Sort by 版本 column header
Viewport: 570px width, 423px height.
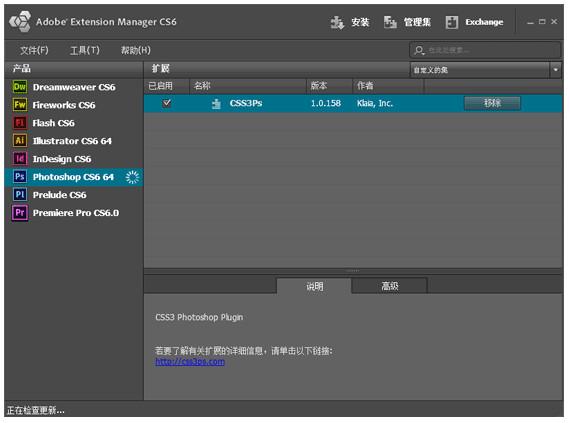[329, 86]
